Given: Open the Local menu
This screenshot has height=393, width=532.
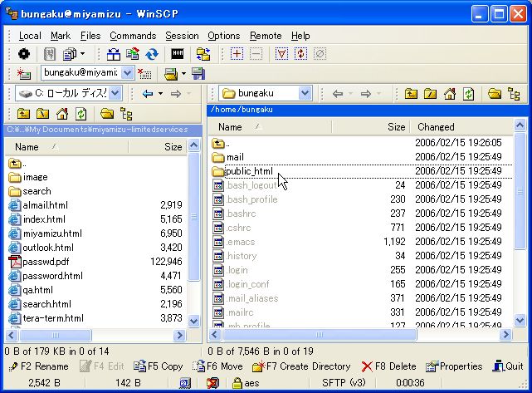Looking at the screenshot, I should (30, 36).
